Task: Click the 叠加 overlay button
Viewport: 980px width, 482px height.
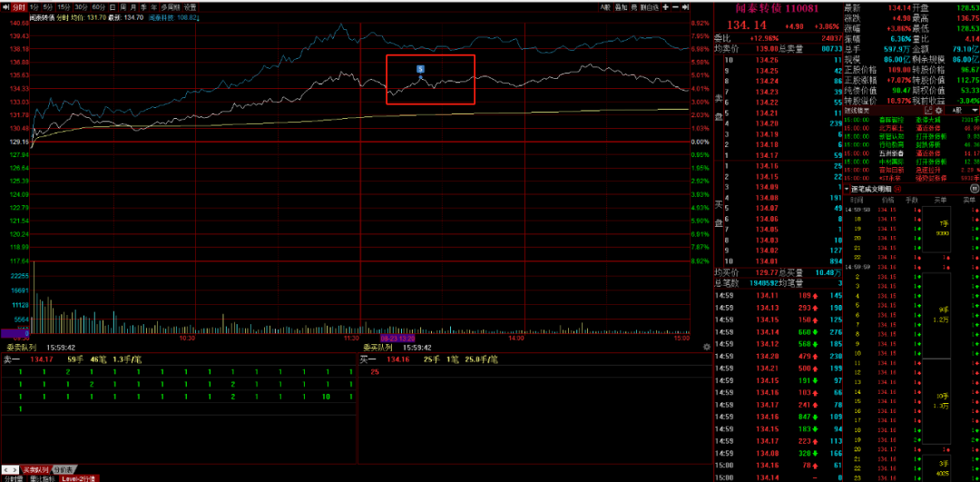Action: (x=621, y=7)
